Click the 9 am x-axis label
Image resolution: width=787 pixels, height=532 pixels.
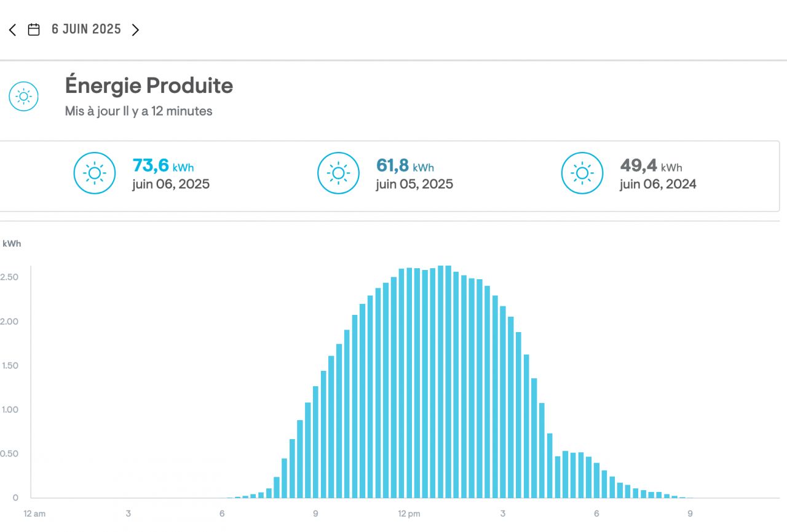[x=315, y=514]
